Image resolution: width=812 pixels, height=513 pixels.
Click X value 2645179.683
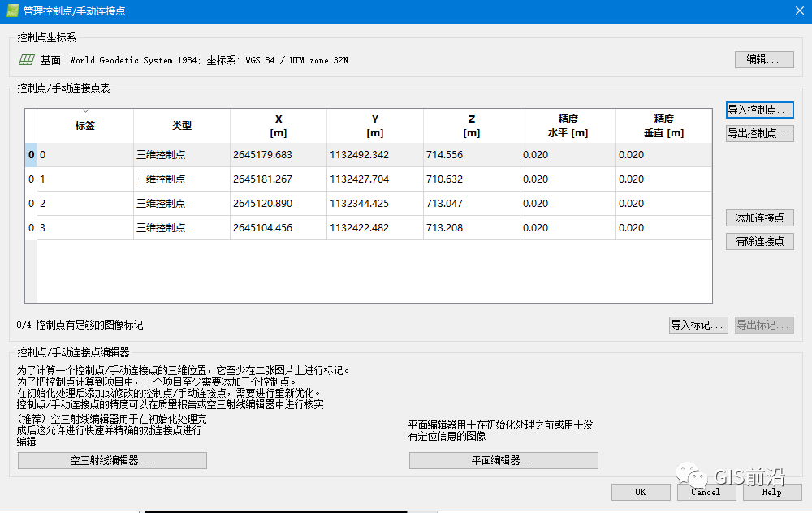278,155
